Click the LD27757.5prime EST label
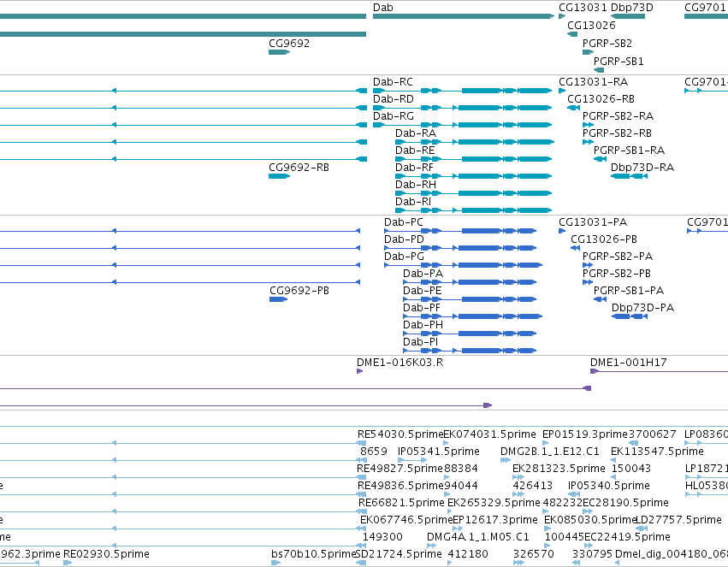Image resolution: width=728 pixels, height=567 pixels. (678, 520)
